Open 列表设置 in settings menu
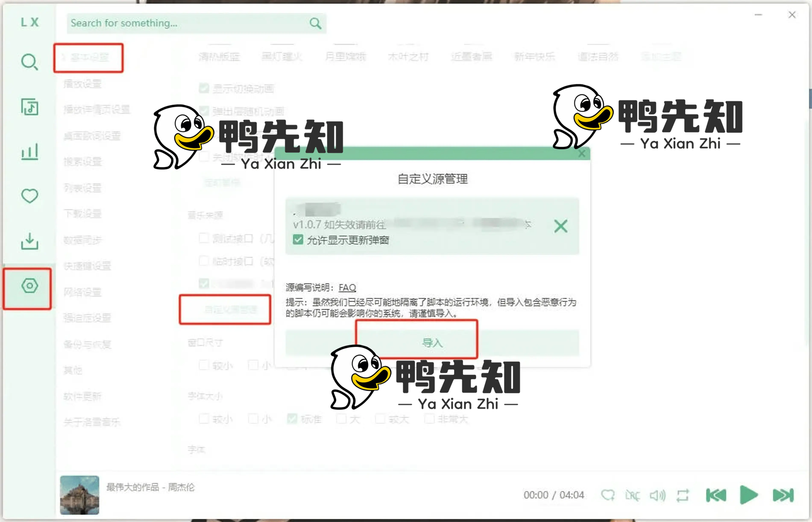 coord(82,188)
